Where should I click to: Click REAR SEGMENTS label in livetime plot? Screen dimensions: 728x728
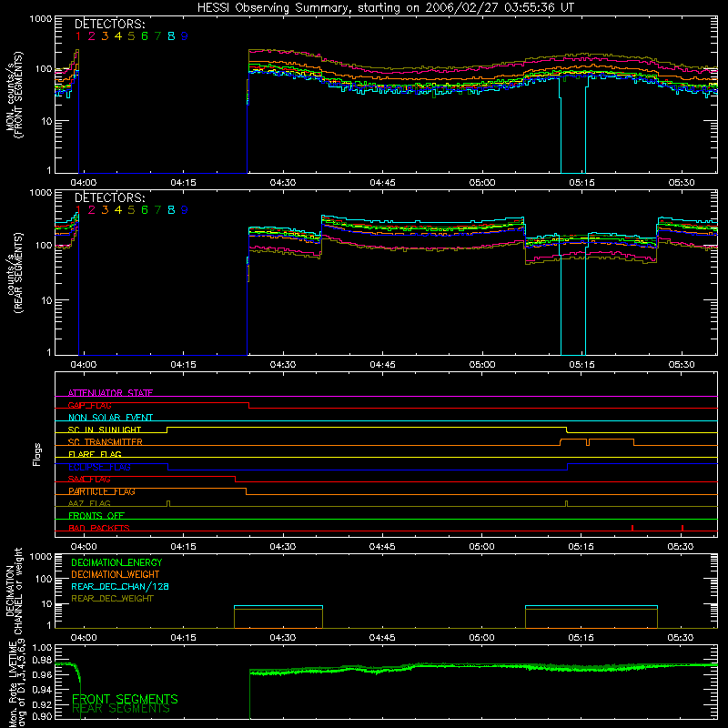(121, 709)
